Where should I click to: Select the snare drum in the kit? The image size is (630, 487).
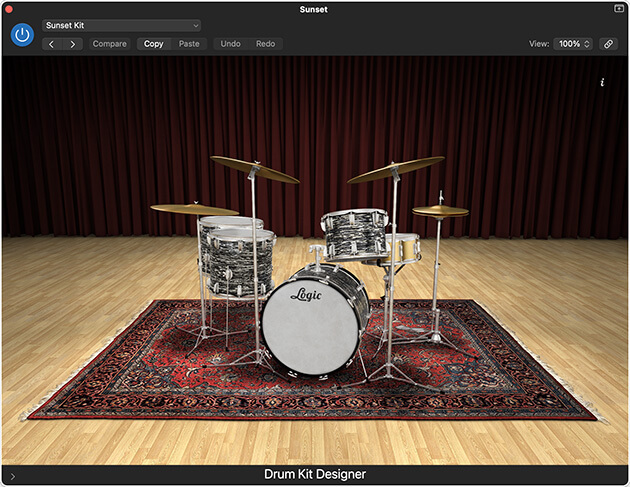point(403,247)
